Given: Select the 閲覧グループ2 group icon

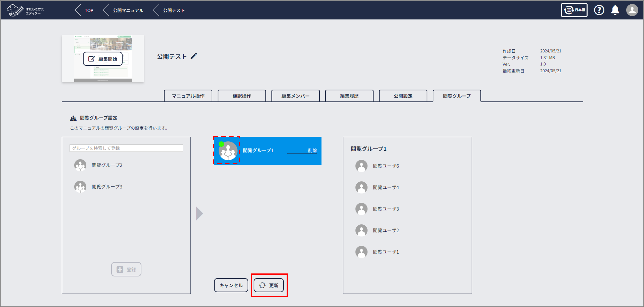Looking at the screenshot, I should 80,165.
